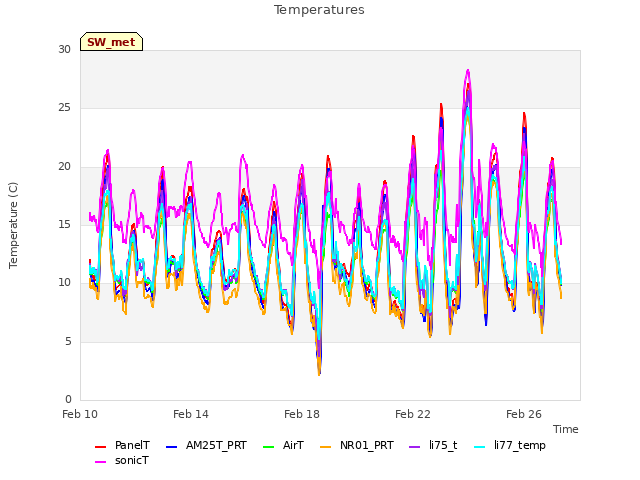Click the Temperatures chart title
640x480 pixels.
319,10
